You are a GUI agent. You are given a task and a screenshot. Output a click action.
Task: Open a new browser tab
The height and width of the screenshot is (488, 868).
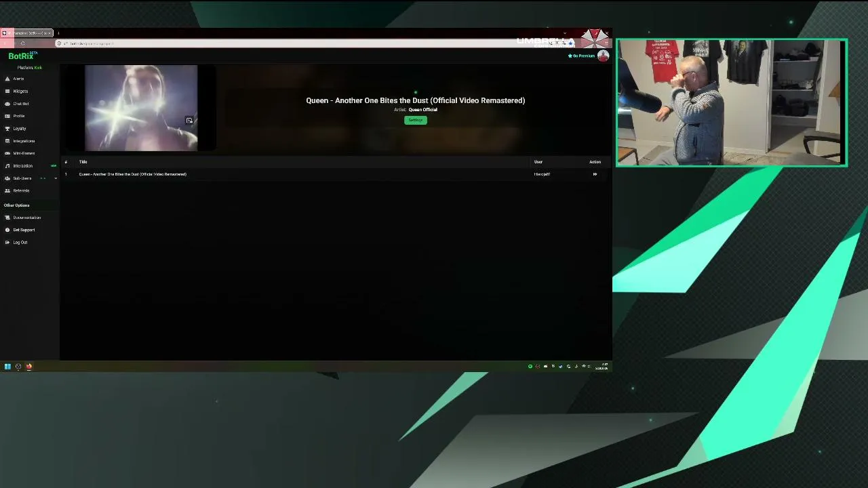click(58, 33)
